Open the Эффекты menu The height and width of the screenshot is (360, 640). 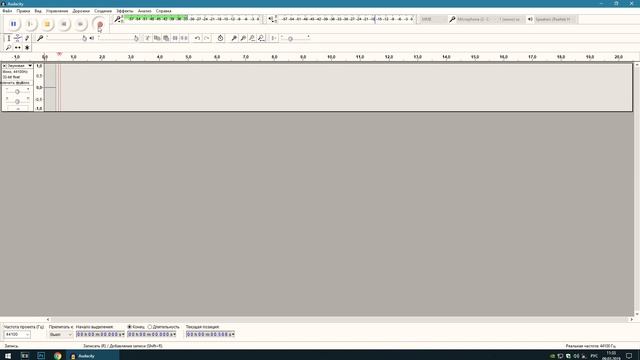124,11
